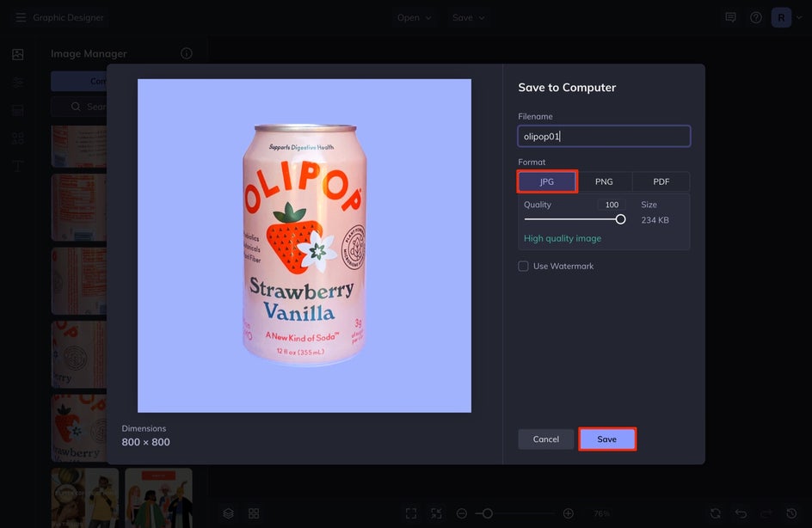Viewport: 812px width, 528px height.
Task: Open the Customize sliders sidebar icon
Action: click(x=18, y=83)
